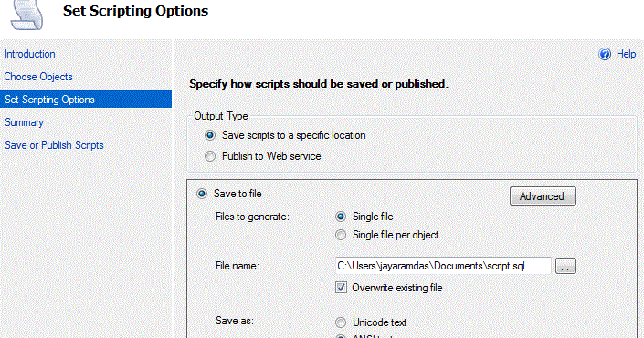Open the Help link

626,54
